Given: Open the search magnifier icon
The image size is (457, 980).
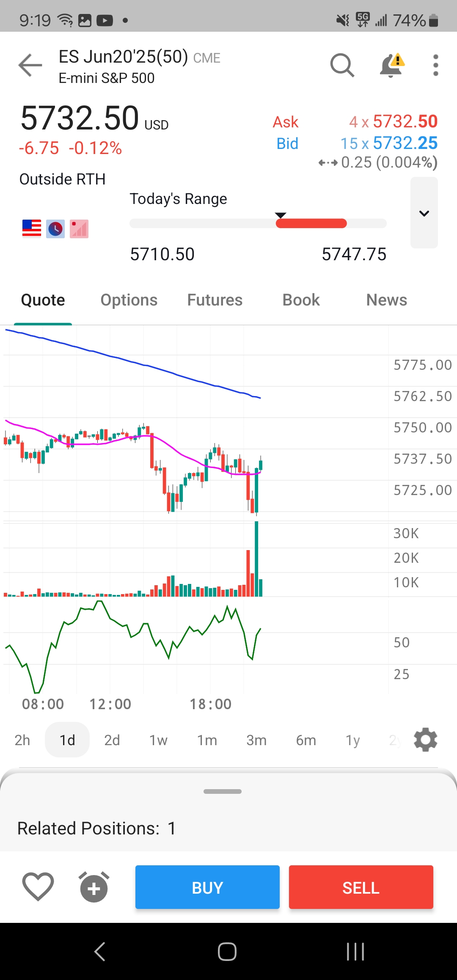Looking at the screenshot, I should [342, 65].
